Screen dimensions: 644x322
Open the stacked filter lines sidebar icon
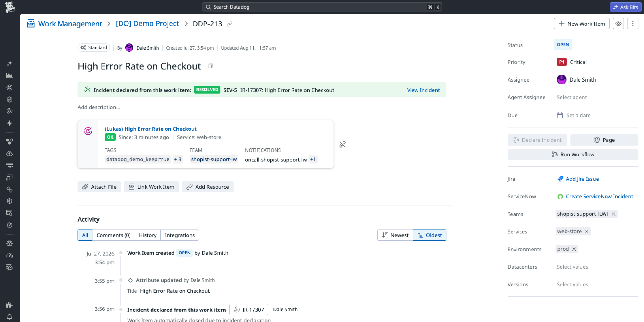pos(9,165)
